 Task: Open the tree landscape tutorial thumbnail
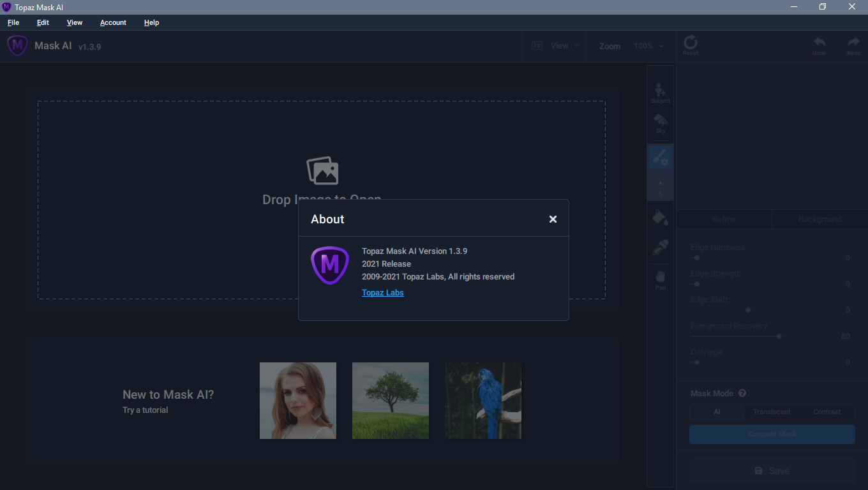click(x=391, y=401)
